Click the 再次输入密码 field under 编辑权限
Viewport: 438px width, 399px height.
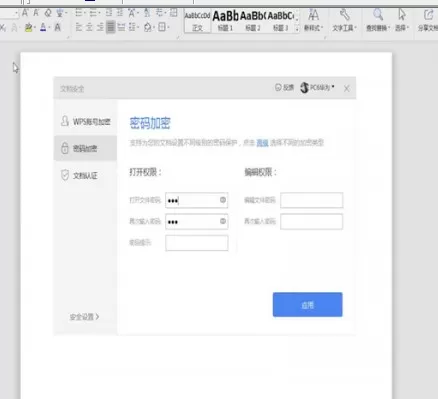click(x=311, y=221)
